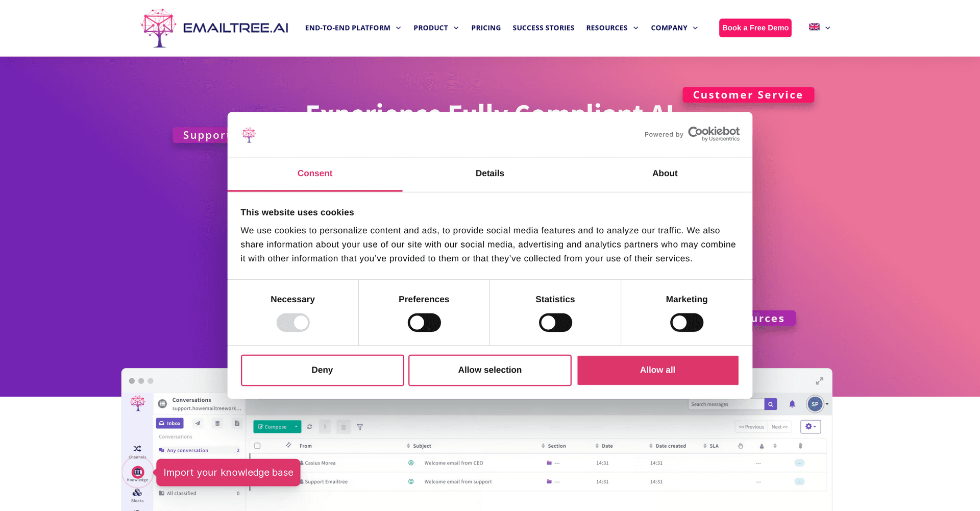Click the Next >> pagination button
The height and width of the screenshot is (511, 980).
(x=779, y=427)
